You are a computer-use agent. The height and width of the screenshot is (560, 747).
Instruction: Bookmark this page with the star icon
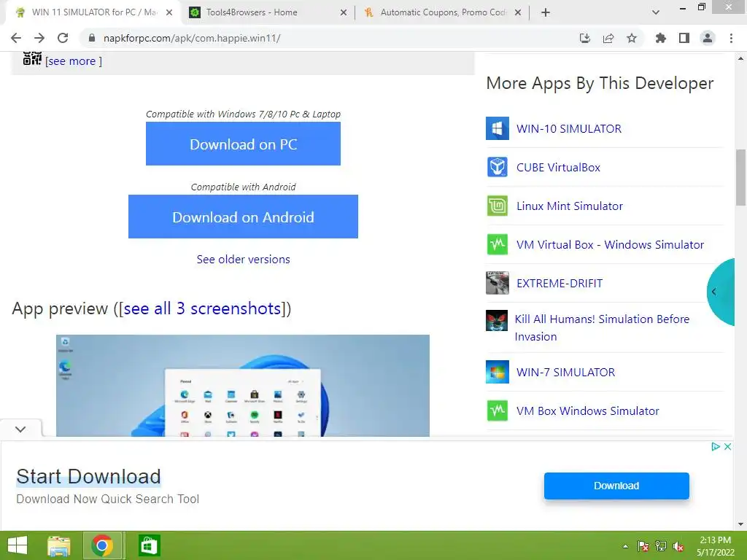631,38
